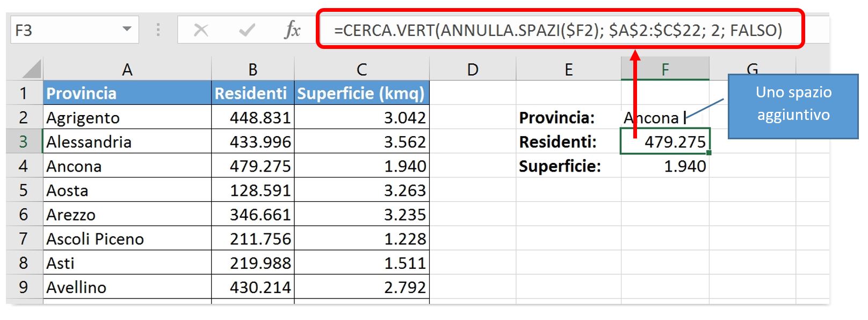The image size is (868, 320).
Task: Open the Insert Function fx icon
Action: tap(292, 30)
